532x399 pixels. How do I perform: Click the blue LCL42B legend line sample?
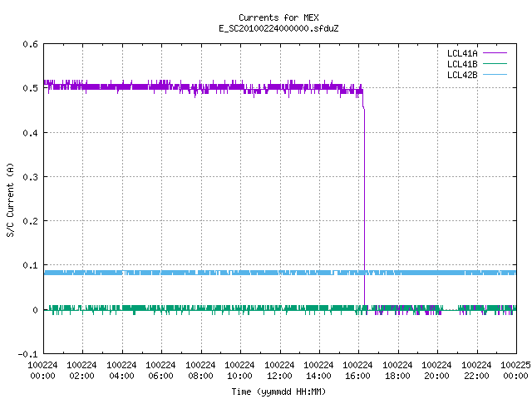pos(495,75)
